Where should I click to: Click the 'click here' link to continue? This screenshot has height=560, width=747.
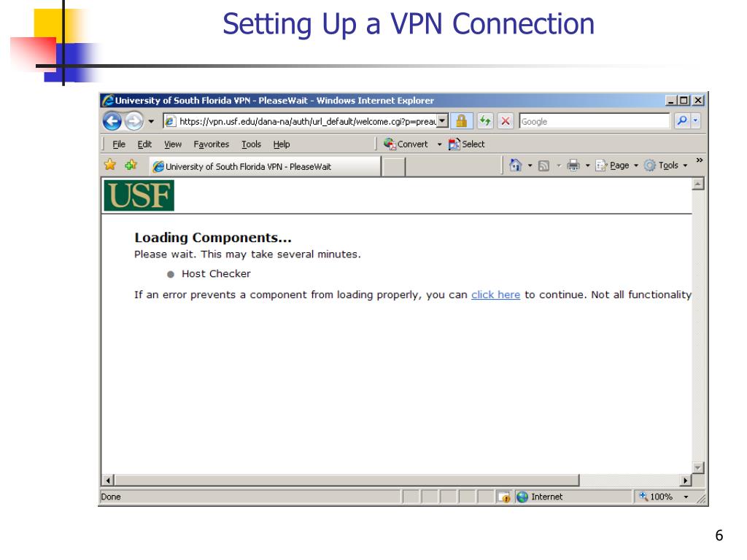pyautogui.click(x=495, y=295)
